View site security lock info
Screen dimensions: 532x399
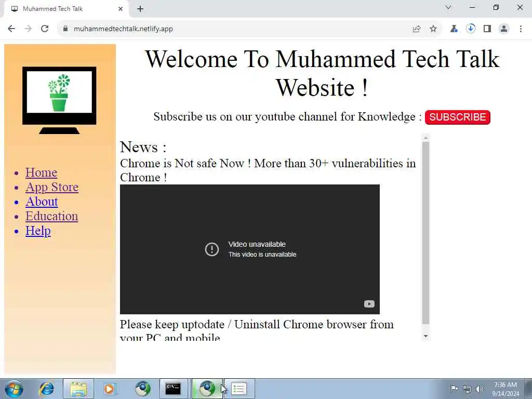pos(65,29)
